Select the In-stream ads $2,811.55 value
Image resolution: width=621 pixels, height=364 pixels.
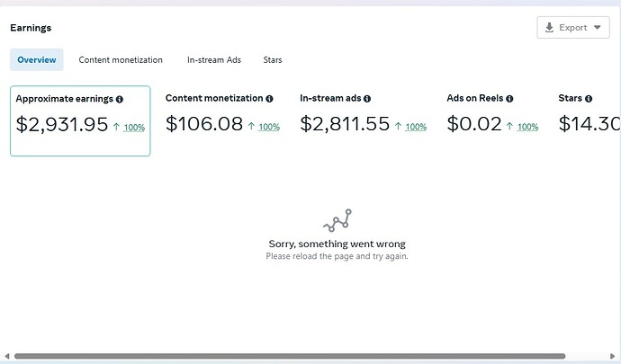tap(345, 123)
